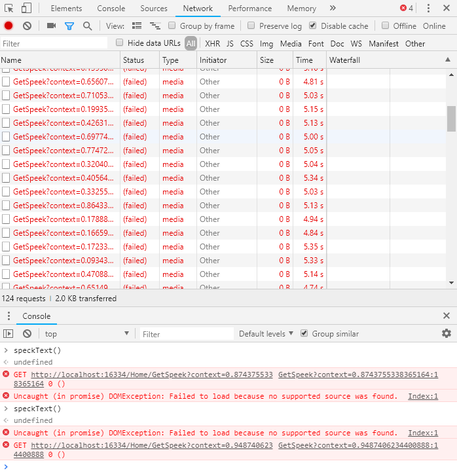Select the All filter button
Image resolution: width=457 pixels, height=476 pixels.
[191, 44]
